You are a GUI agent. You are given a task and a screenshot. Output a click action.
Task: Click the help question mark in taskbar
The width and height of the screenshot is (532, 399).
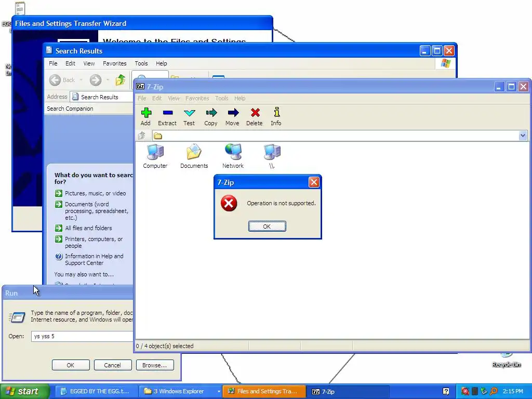pos(446,391)
